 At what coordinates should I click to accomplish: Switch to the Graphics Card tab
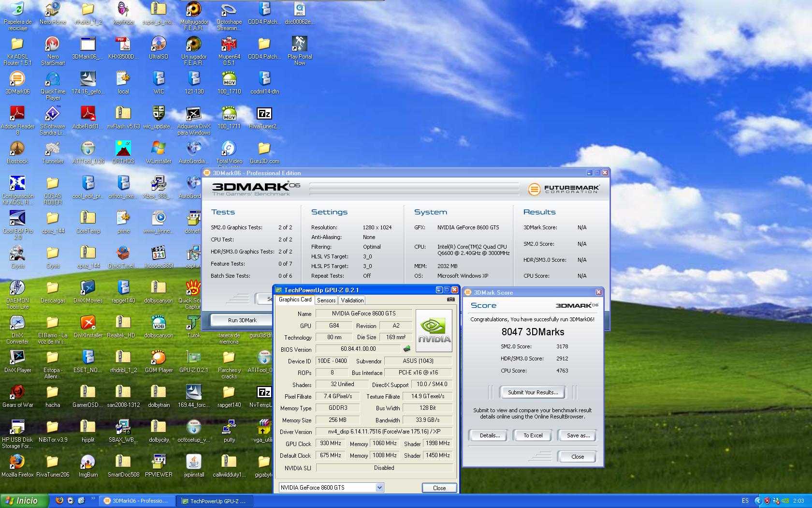(x=295, y=299)
